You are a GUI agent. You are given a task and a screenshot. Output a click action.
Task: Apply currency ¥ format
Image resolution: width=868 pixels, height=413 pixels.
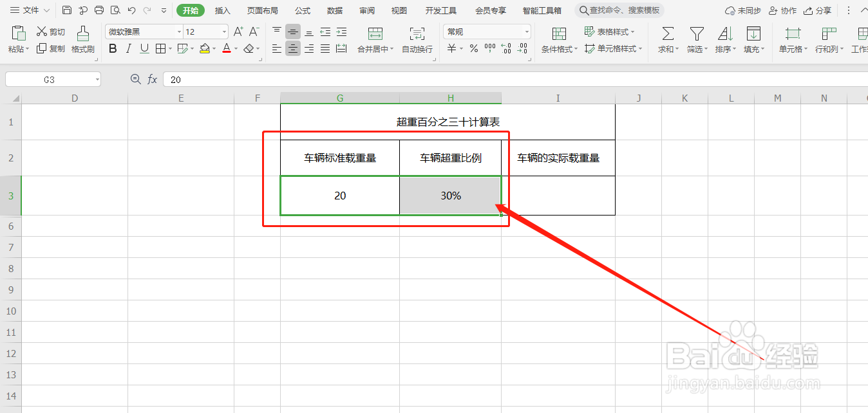(x=451, y=48)
